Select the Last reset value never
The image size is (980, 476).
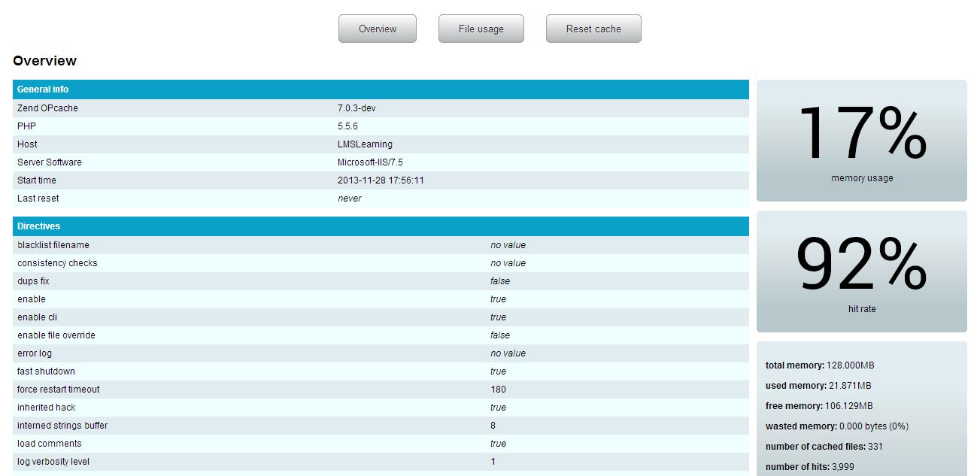click(350, 199)
